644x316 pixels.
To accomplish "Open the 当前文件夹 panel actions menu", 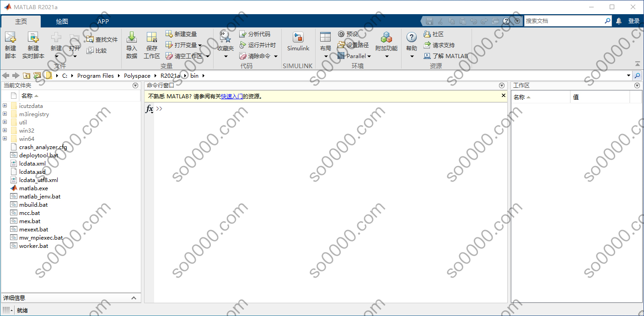I will click(x=135, y=86).
